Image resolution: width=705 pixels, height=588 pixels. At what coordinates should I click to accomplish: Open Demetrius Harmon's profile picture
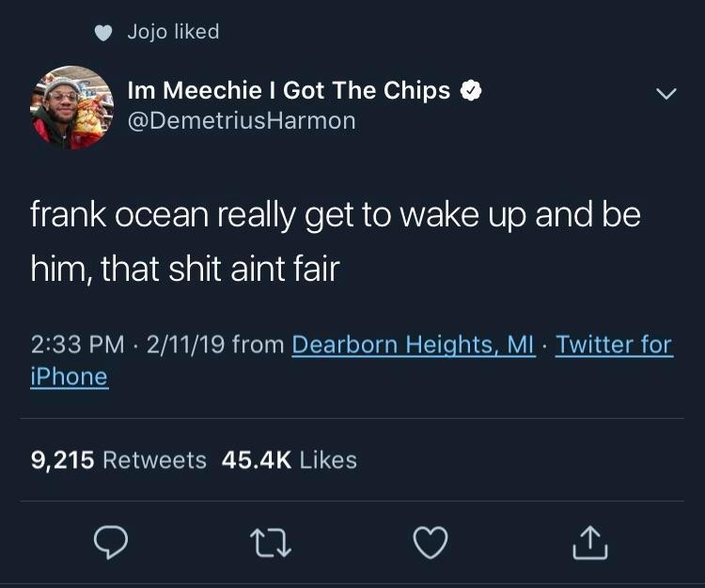(72, 107)
